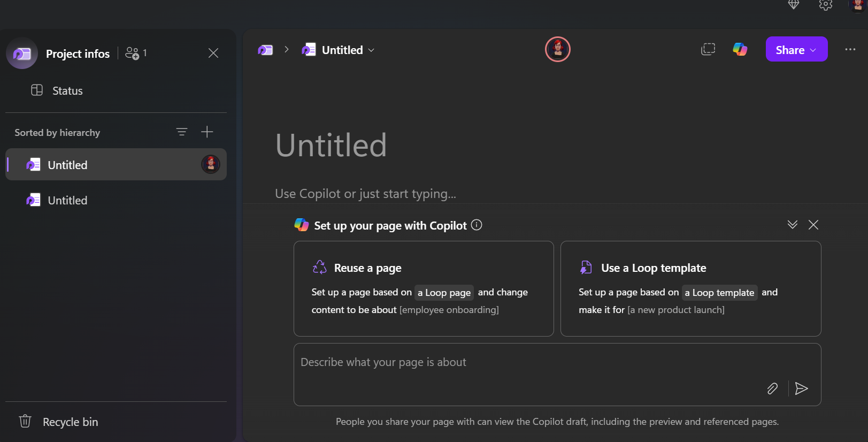Open the more options ellipsis menu
This screenshot has width=868, height=442.
point(850,49)
